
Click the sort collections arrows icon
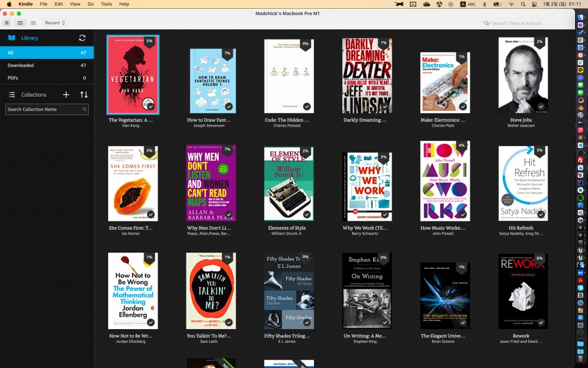pos(84,95)
